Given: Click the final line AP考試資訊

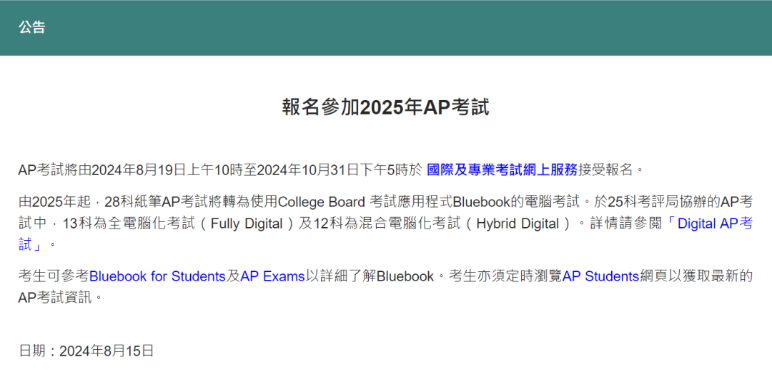Looking at the screenshot, I should click(55, 298).
